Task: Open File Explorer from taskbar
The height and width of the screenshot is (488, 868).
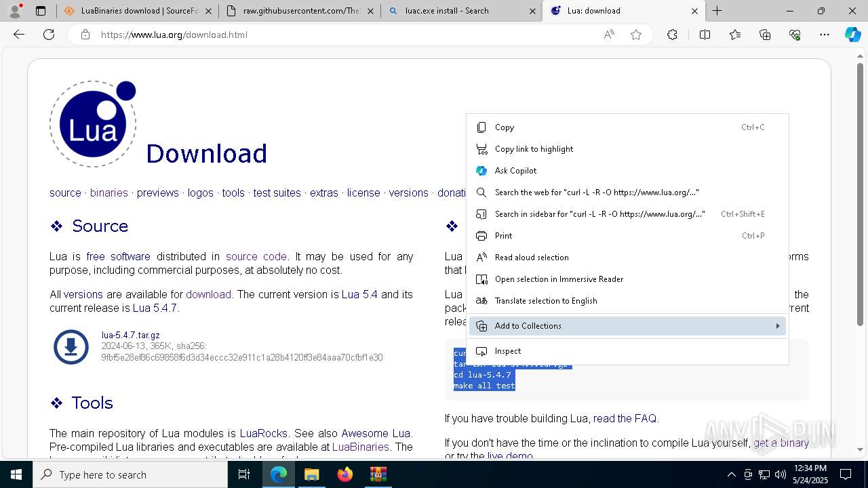Action: tap(311, 474)
